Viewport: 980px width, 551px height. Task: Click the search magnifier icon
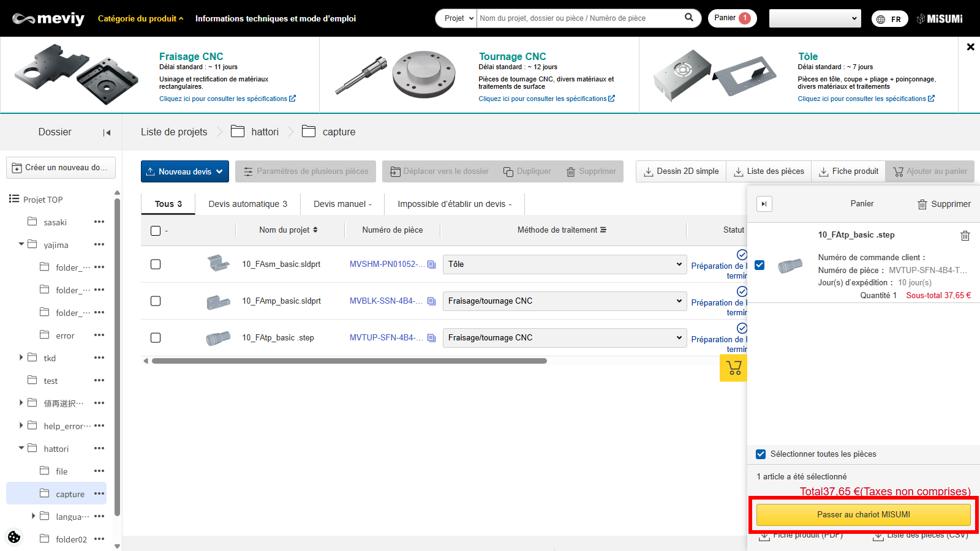(689, 18)
